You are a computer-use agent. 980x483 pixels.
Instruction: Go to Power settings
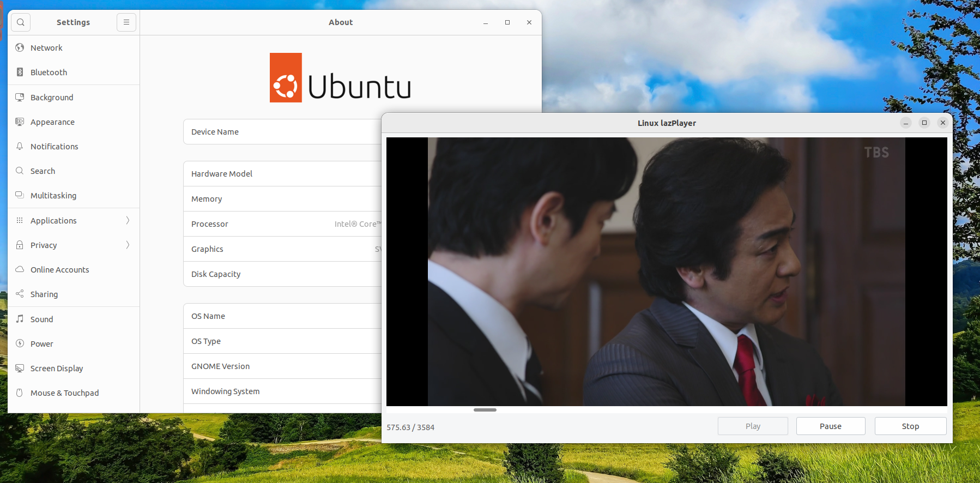coord(74,343)
